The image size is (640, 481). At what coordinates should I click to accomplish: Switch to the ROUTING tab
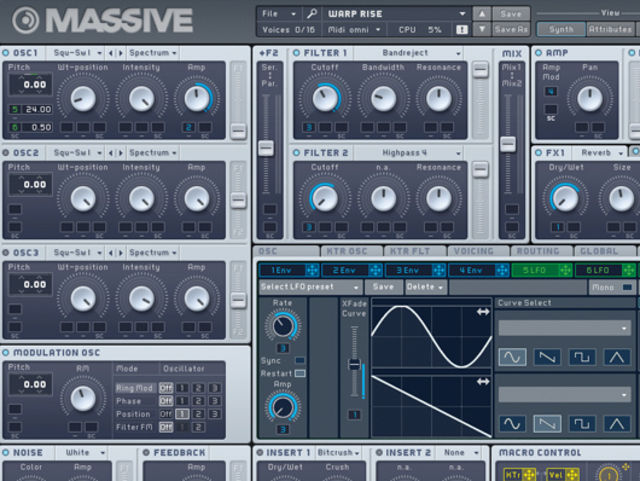click(x=542, y=252)
